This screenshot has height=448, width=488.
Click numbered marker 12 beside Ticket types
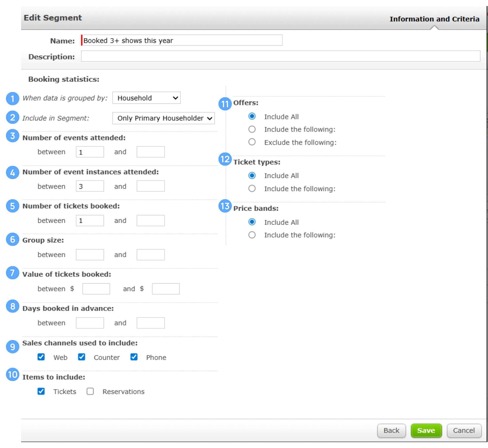click(x=225, y=159)
